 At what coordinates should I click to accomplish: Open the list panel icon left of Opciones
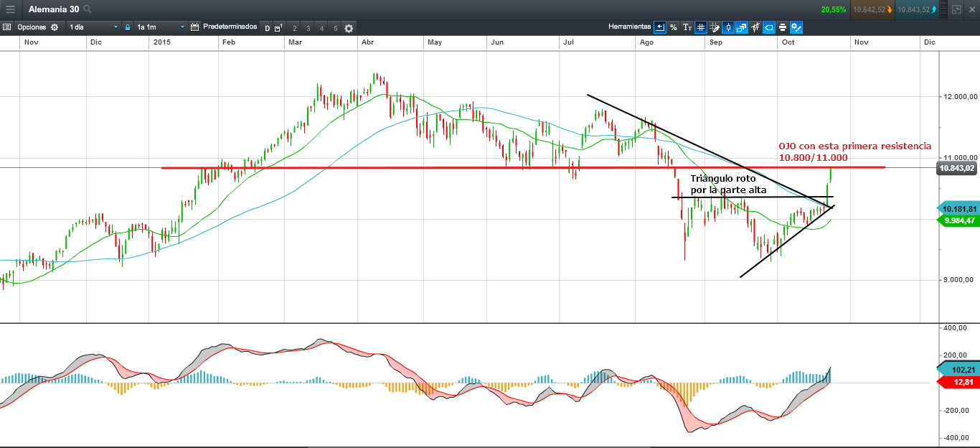coord(6,27)
